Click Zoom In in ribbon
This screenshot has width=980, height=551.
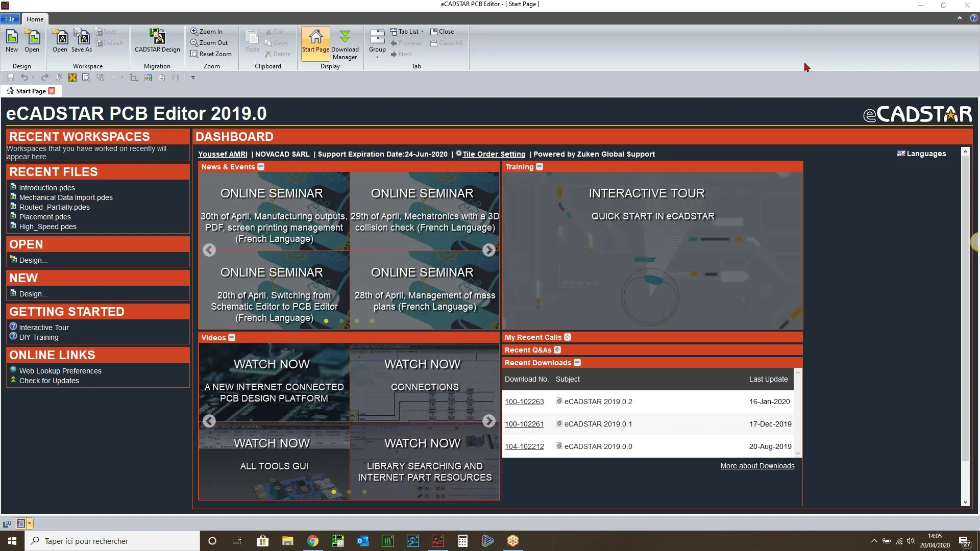tap(207, 32)
